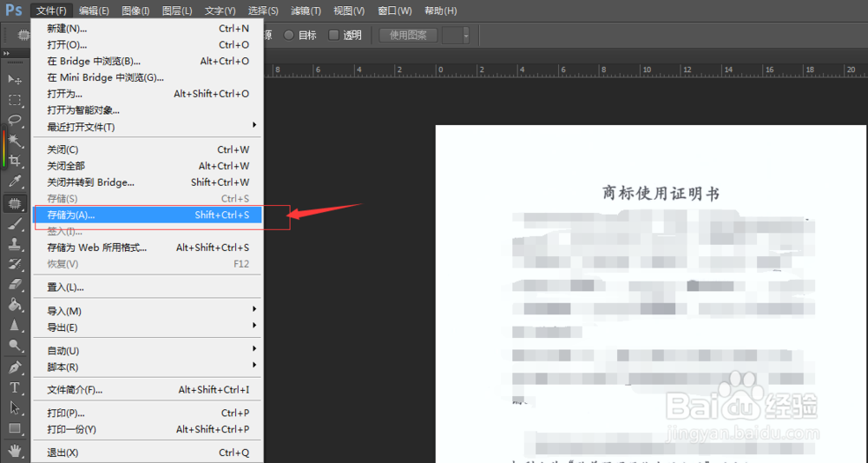868x463 pixels.
Task: Choose 打印一份(Y) menu entry
Action: (x=148, y=429)
